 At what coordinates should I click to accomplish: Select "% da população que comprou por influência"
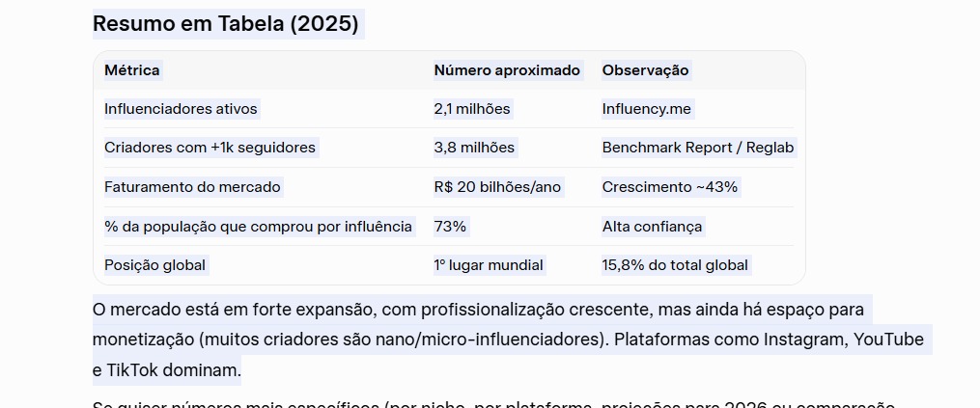pos(258,227)
